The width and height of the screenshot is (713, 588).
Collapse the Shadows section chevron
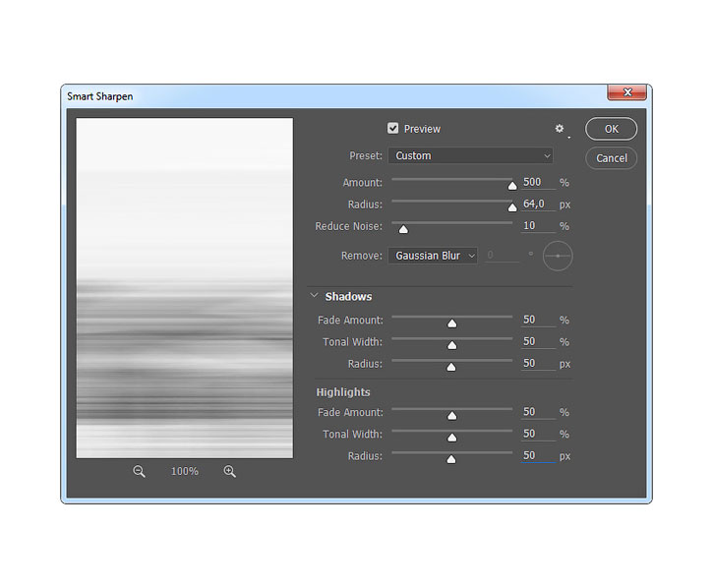point(314,296)
